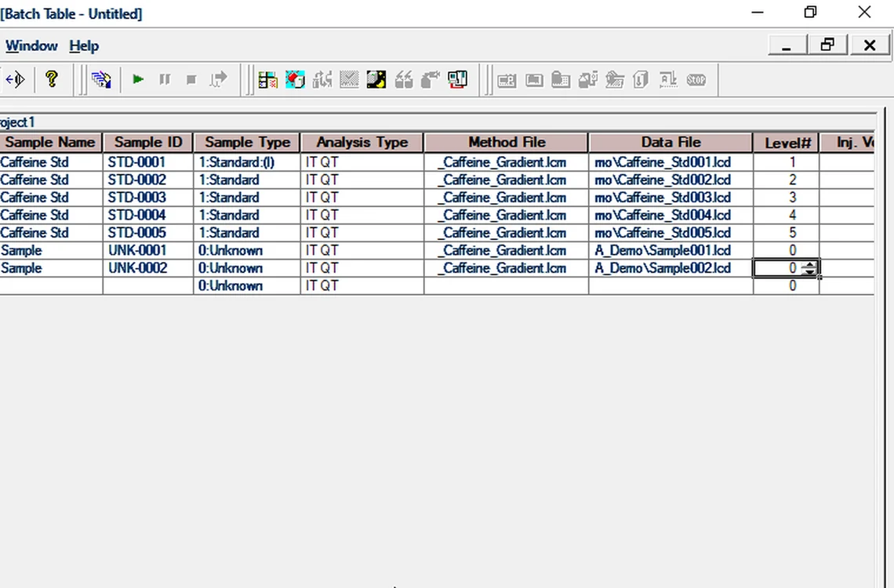Viewport: 894px width, 588px height.
Task: Restore the inner Batch Table document window
Action: click(828, 45)
